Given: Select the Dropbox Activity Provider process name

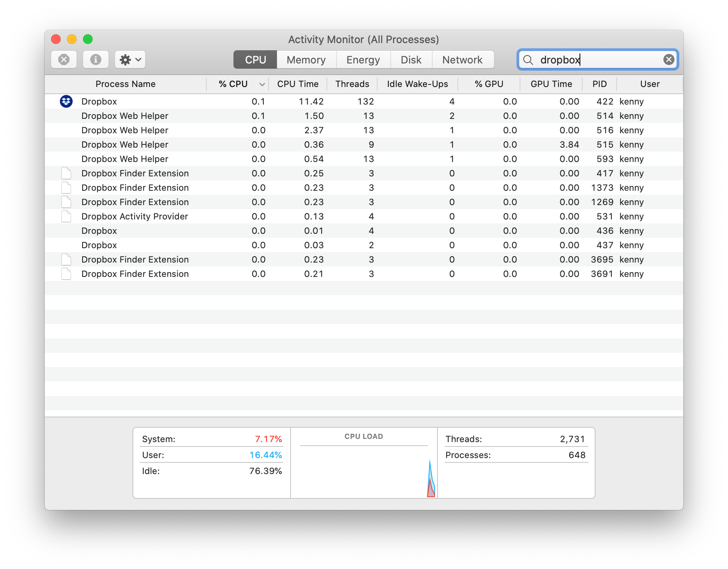Looking at the screenshot, I should [135, 216].
